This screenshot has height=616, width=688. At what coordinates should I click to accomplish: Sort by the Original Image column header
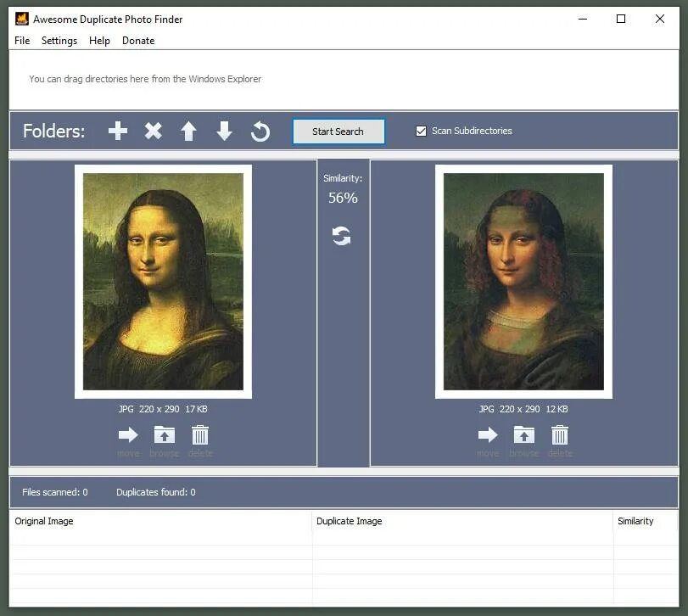pyautogui.click(x=160, y=521)
